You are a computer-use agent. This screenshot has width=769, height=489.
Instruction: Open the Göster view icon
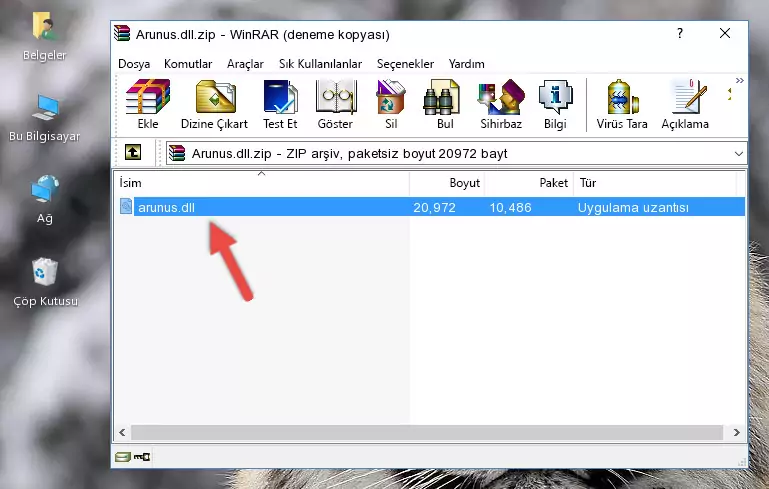click(x=335, y=97)
